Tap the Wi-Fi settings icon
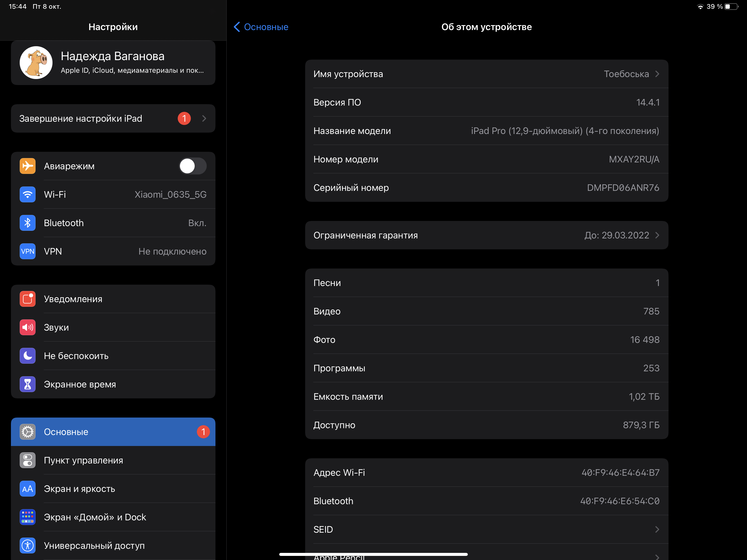The image size is (747, 560). coord(27,194)
